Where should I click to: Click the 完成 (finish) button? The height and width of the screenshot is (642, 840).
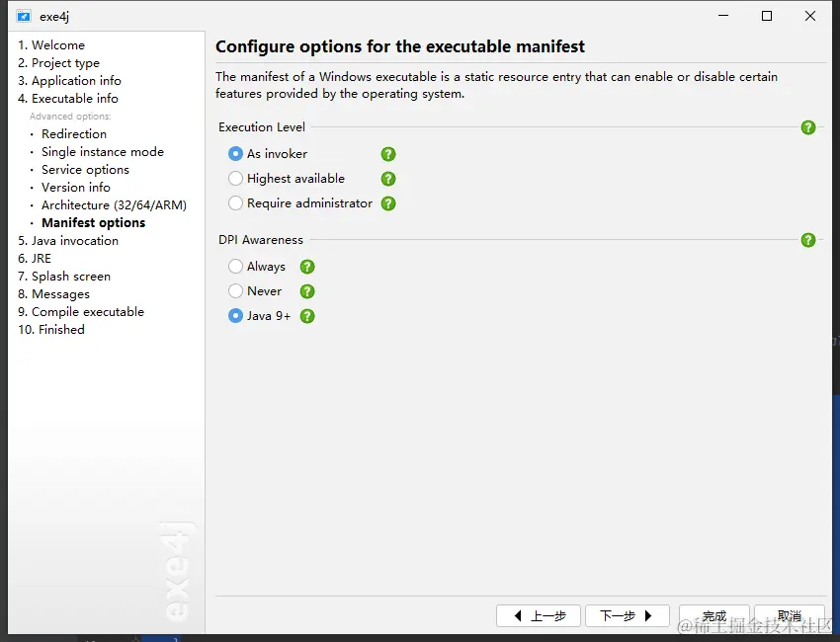(714, 615)
